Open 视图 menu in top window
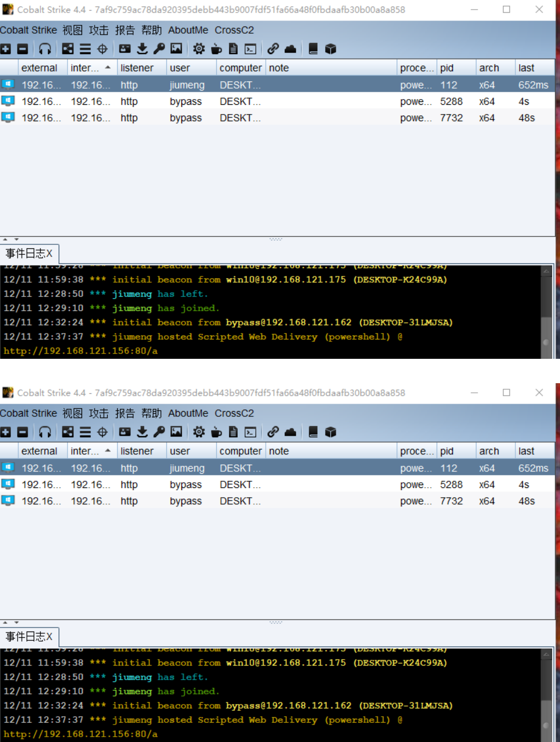The width and height of the screenshot is (560, 742). (x=73, y=30)
